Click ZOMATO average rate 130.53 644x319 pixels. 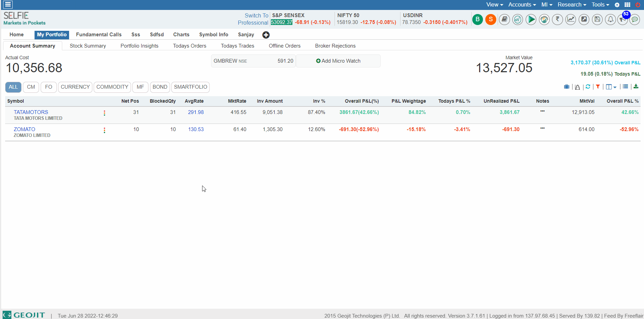pos(196,129)
